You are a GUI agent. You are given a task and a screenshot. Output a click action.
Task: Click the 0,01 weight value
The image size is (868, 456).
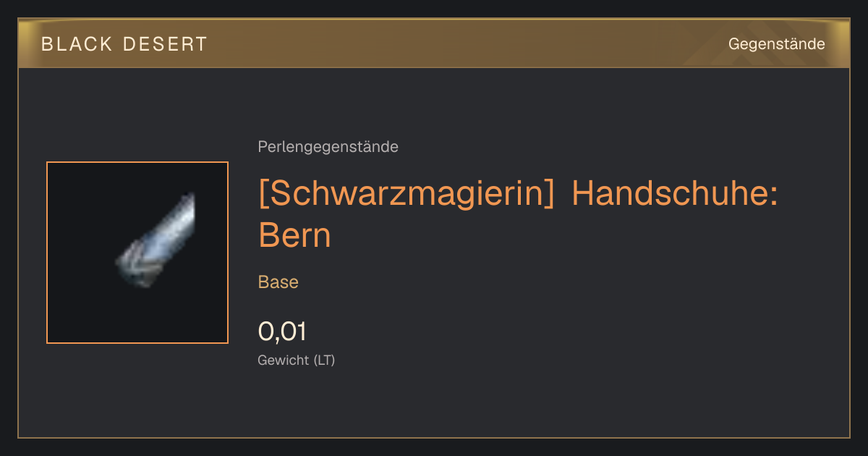(282, 332)
